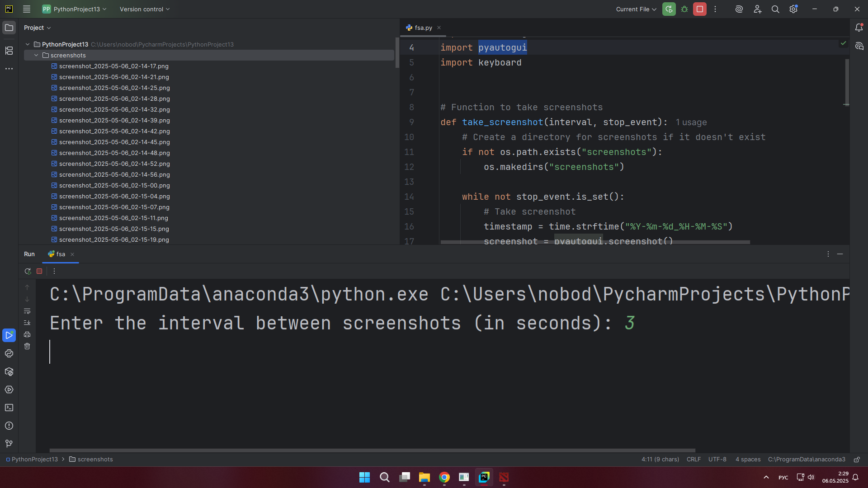This screenshot has width=868, height=488.
Task: Click the UTF-8 encoding status widget
Action: point(717,459)
